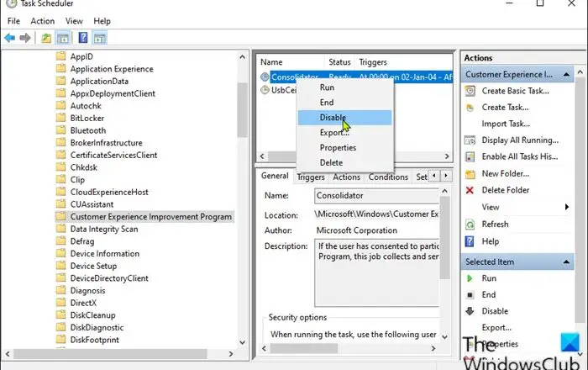Click the Help toolbar icon
588x370 pixels.
(x=83, y=38)
